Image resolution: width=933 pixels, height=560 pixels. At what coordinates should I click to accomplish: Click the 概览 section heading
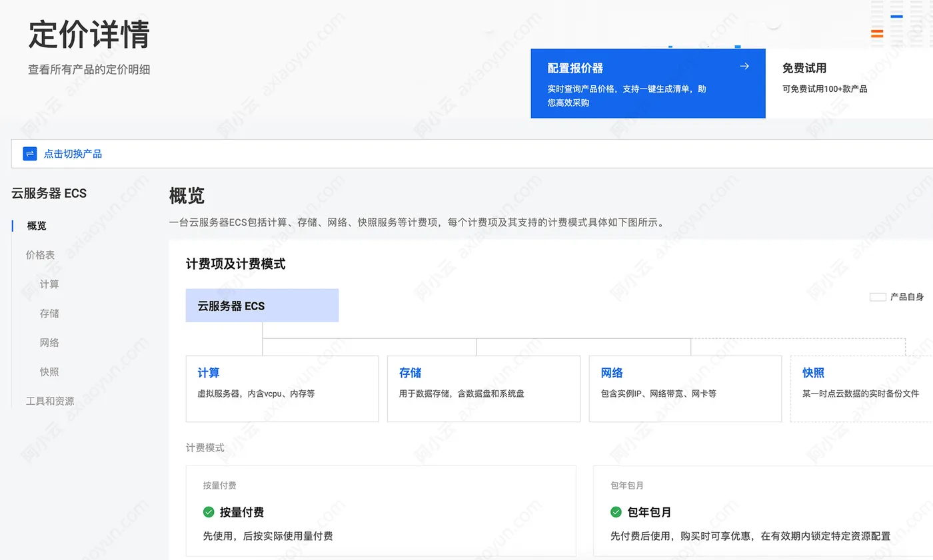coord(187,196)
